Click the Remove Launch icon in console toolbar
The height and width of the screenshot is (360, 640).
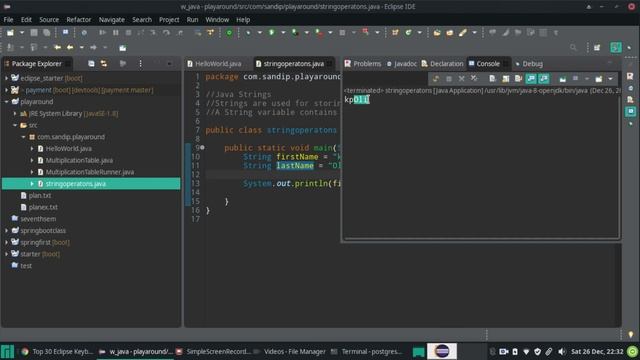[461, 79]
